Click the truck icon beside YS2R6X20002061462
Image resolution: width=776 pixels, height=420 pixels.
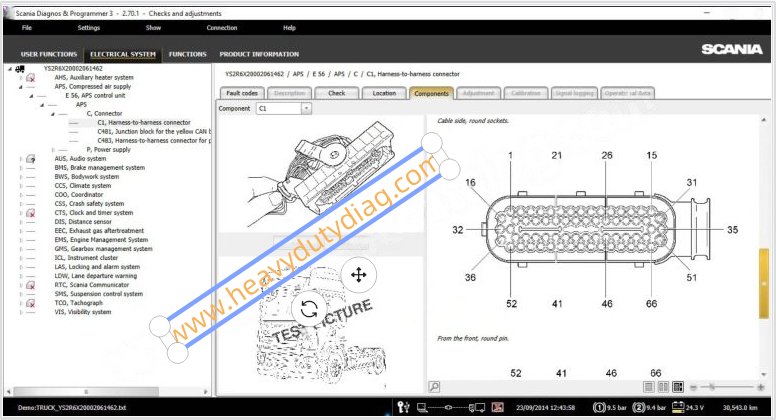coord(20,69)
